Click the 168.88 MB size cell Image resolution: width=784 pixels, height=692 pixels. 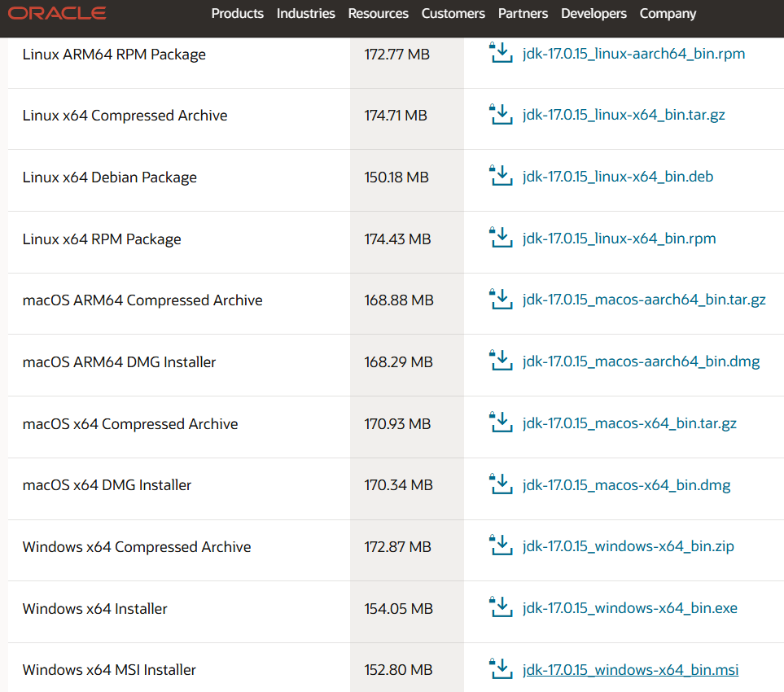(x=407, y=304)
